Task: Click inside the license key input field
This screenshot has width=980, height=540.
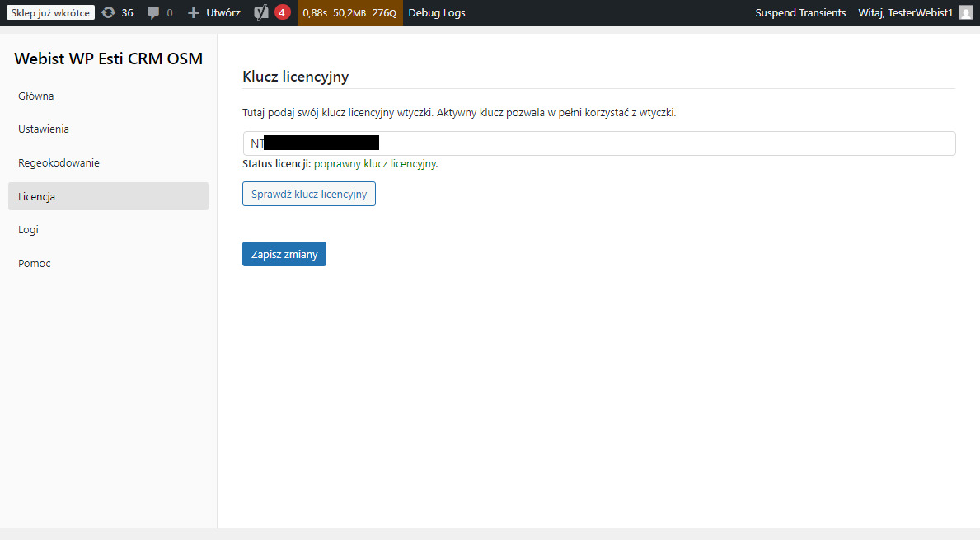Action: [x=659, y=143]
